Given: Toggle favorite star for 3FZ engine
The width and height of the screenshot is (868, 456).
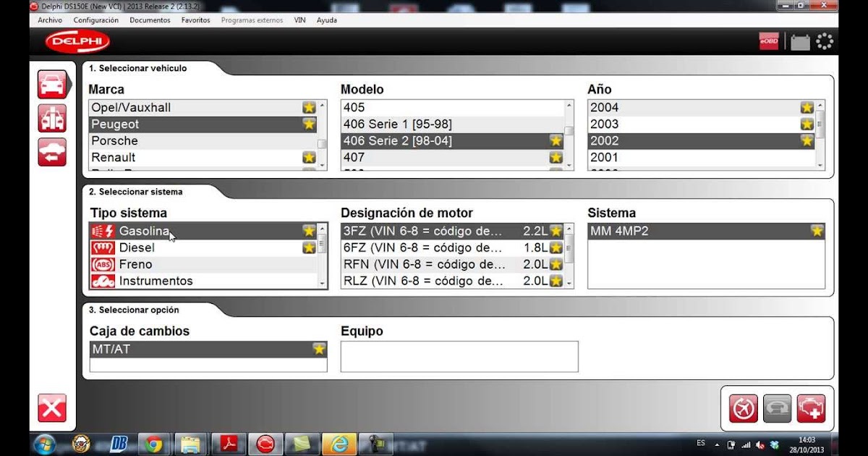Looking at the screenshot, I should [556, 231].
